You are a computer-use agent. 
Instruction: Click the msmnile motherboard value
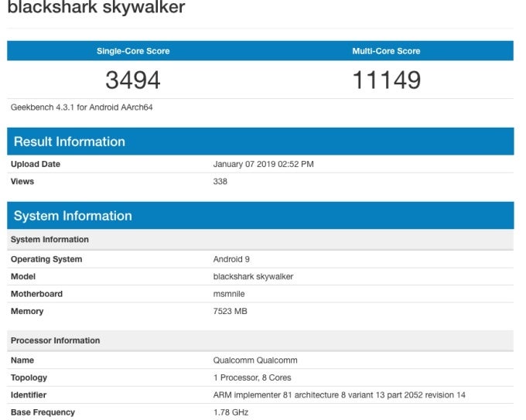[x=229, y=294]
